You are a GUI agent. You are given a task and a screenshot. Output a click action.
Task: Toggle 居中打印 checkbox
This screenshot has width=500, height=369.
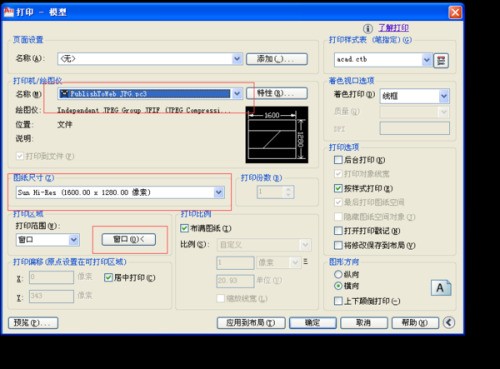point(108,278)
